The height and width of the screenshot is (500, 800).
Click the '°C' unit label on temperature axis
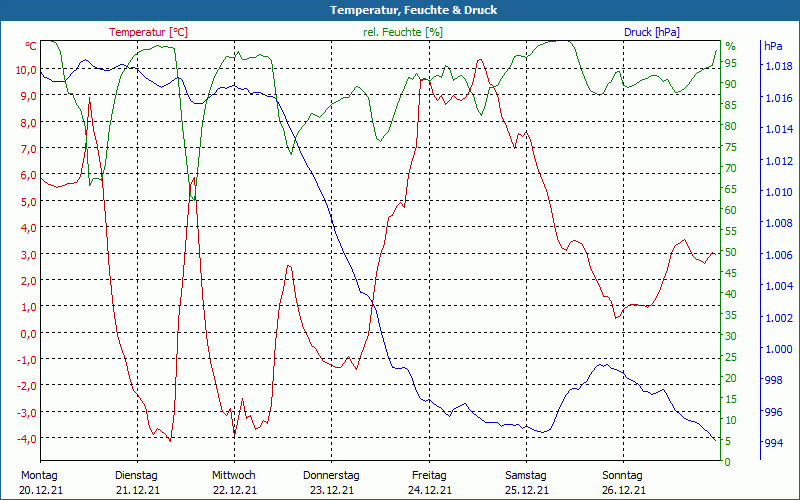[31, 46]
